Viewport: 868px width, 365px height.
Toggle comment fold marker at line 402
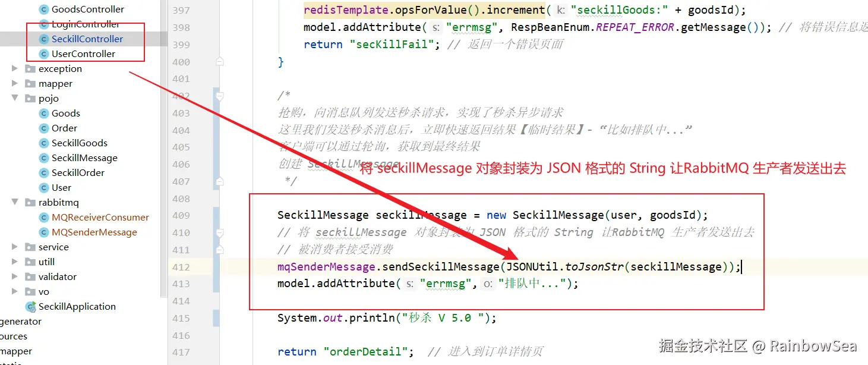[220, 96]
